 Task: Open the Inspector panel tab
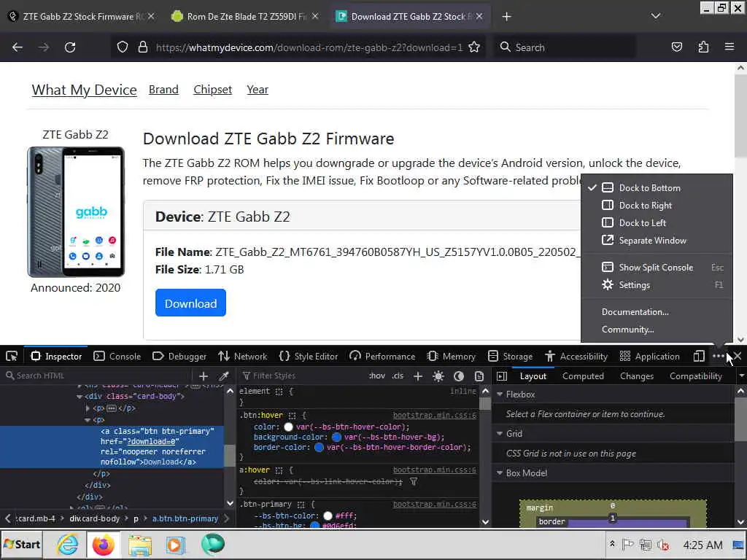56,356
